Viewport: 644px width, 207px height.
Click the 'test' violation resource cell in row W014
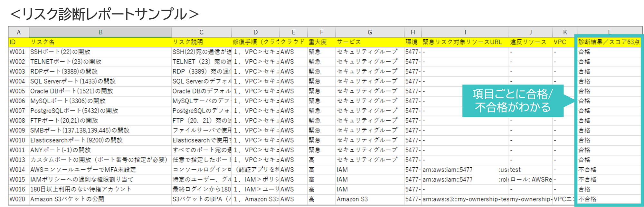pos(531,170)
